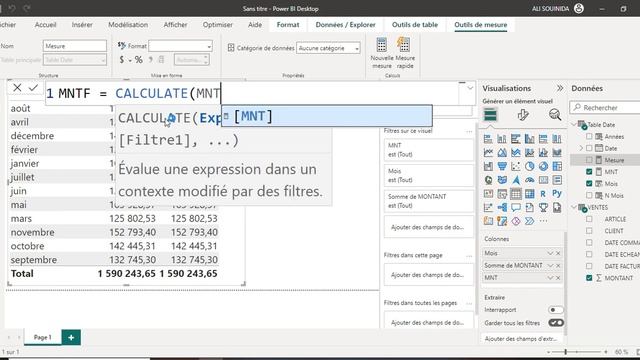Toggle Garder tous les filtres switch
This screenshot has width=640, height=360.
click(x=556, y=323)
